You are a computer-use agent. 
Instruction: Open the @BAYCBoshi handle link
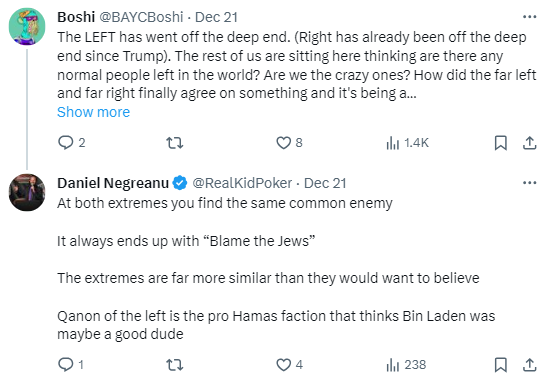coord(141,17)
